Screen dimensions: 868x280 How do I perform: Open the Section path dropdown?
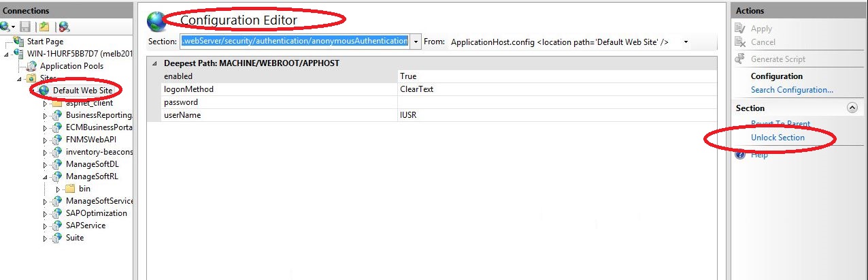point(416,42)
